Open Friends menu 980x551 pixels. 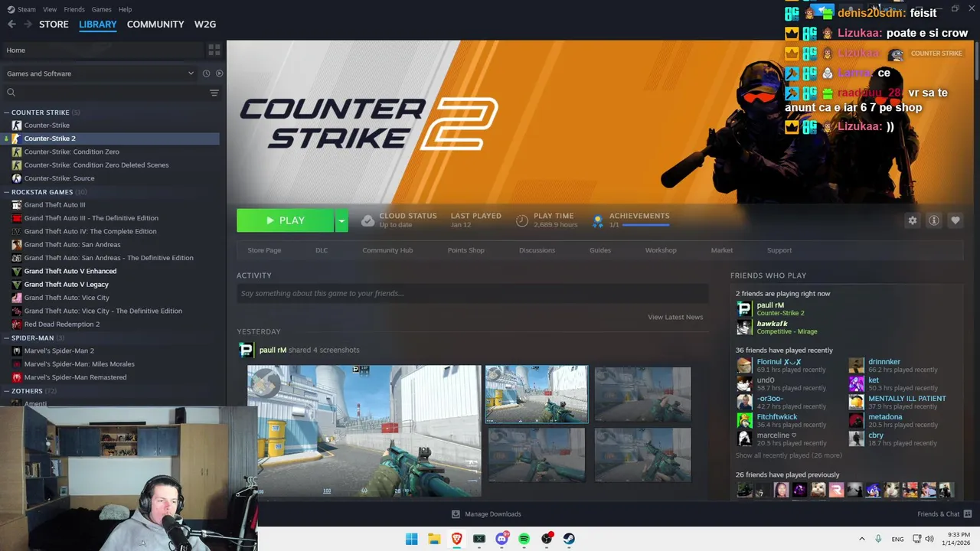(74, 9)
